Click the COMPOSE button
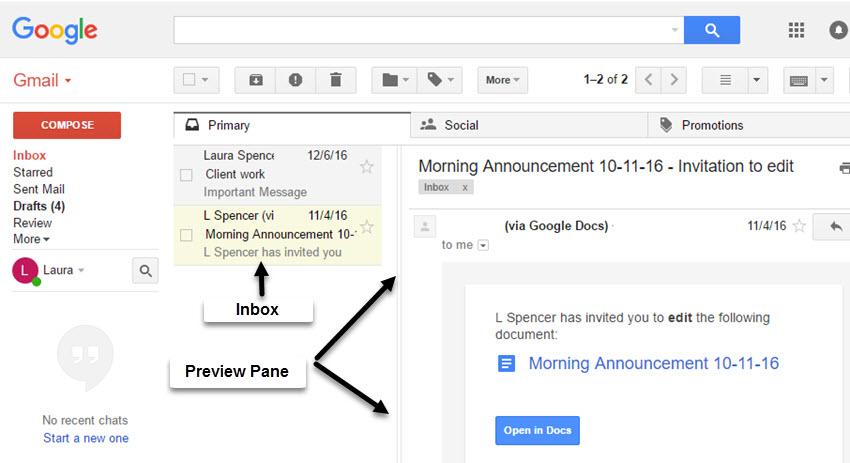Screen dimensions: 850x463 pyautogui.click(x=67, y=125)
